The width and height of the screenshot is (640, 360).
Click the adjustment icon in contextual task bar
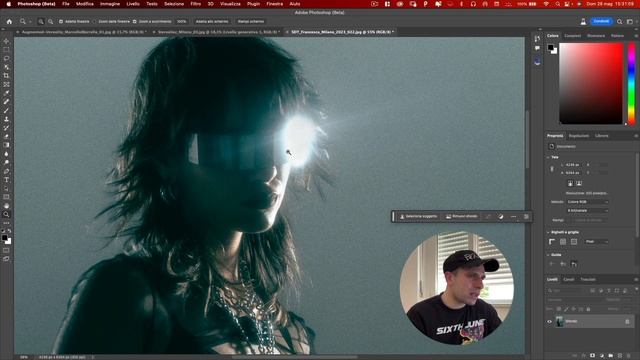[x=501, y=217]
